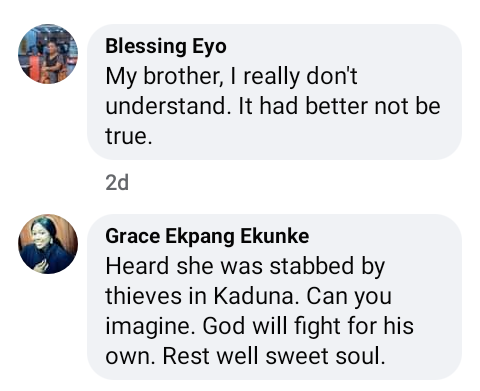Click the word 'understand' in Blessing's comment
The image size is (480, 391).
tap(166, 106)
